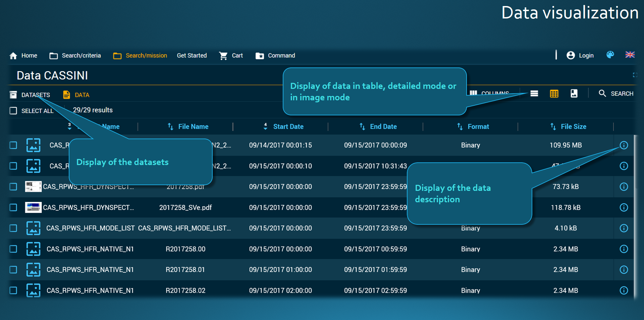Select row with start 09/15/2017 00:00:10
Viewport: 644px width, 320px height.
point(13,166)
